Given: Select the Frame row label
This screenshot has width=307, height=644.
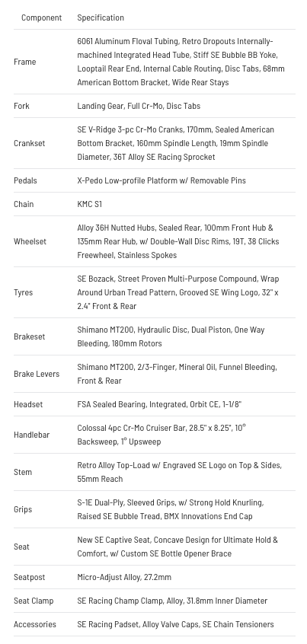Looking at the screenshot, I should (24, 62).
